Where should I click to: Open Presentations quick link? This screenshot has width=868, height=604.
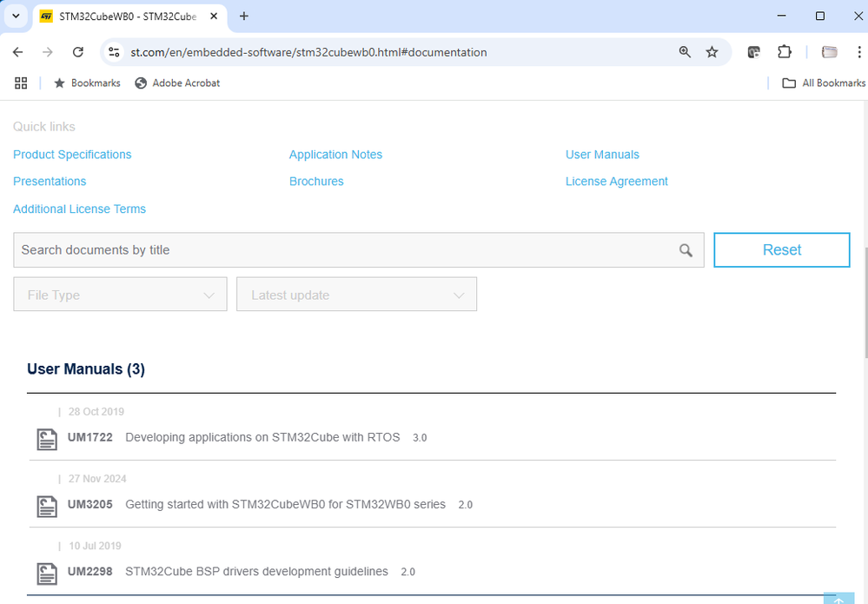tap(50, 182)
